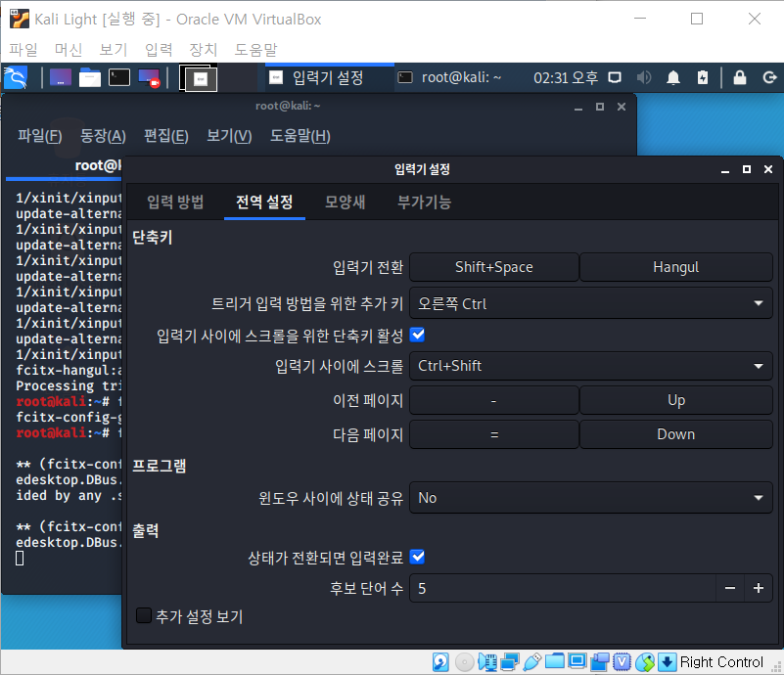The width and height of the screenshot is (784, 675).
Task: Uncheck shortcut for scrolling between input methods
Action: tap(417, 335)
